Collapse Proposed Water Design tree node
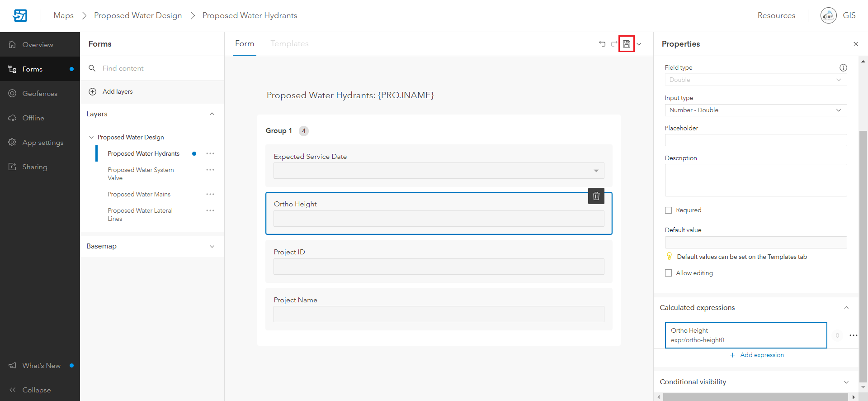Screen dimensions: 868x401 (91, 137)
